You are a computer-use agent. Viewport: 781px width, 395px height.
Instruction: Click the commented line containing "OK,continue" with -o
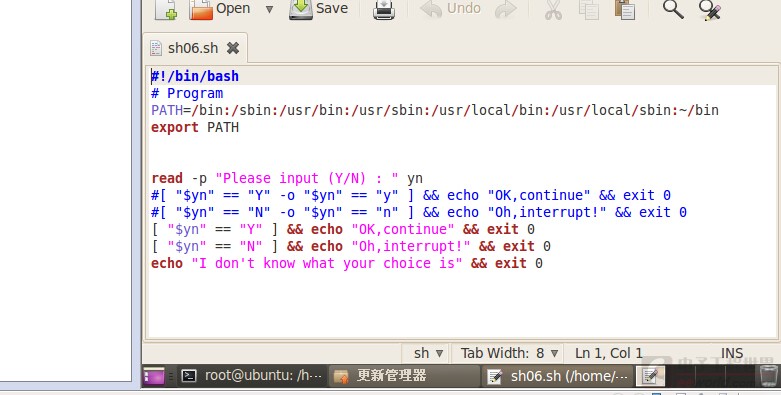pyautogui.click(x=411, y=195)
